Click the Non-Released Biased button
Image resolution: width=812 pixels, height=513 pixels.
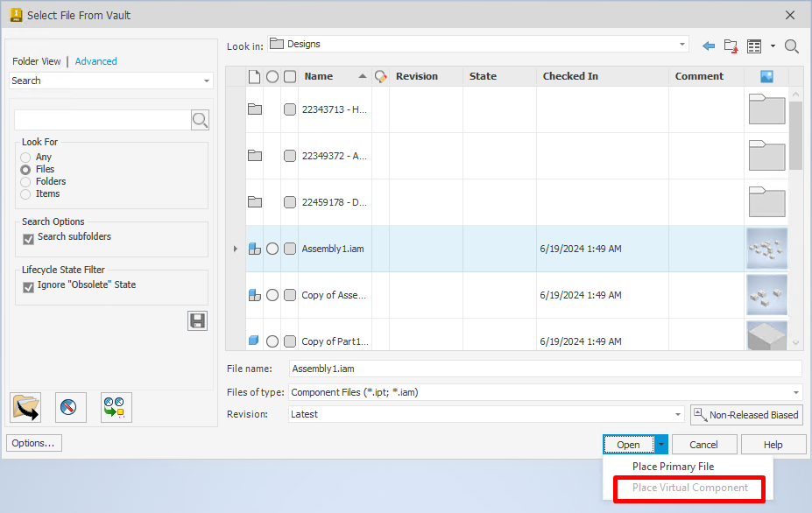(745, 414)
